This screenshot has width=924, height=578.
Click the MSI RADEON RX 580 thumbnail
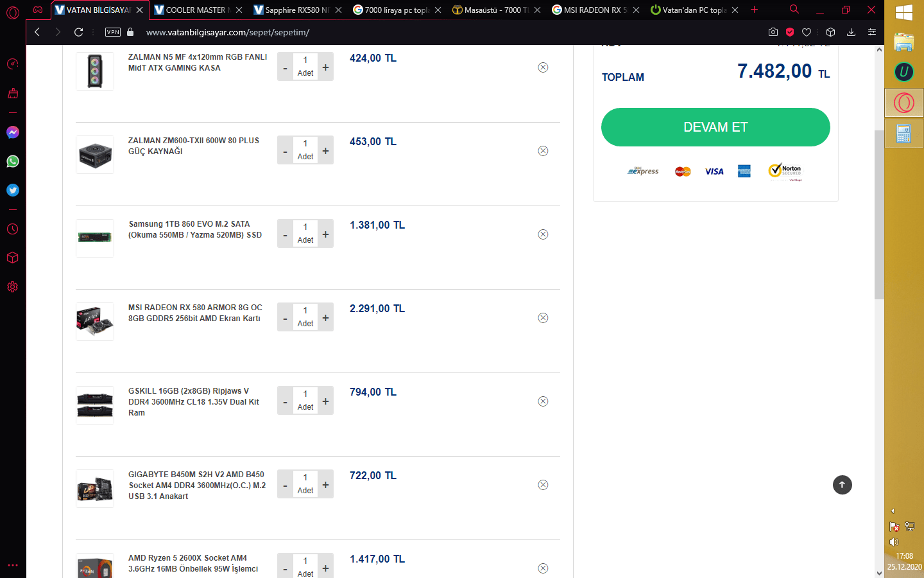(x=95, y=322)
